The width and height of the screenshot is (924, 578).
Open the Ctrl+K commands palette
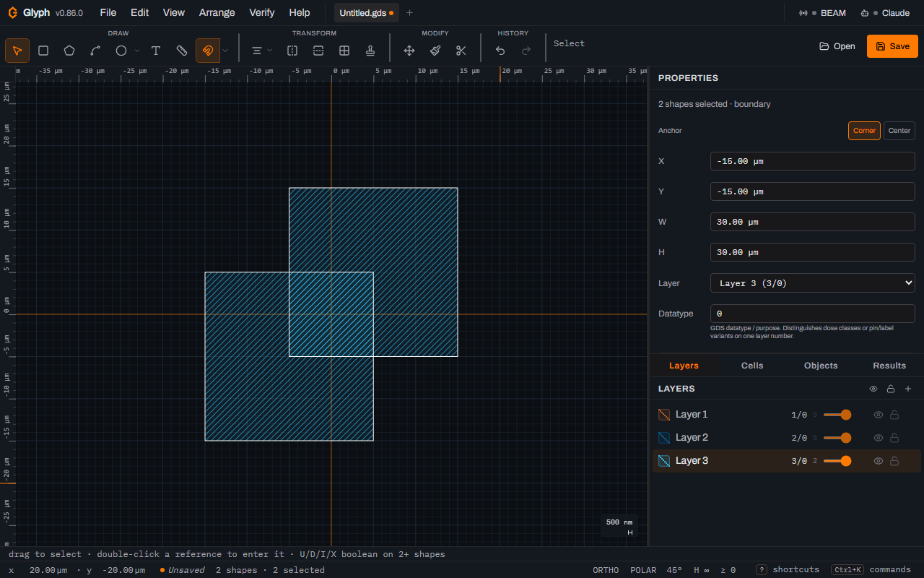871,570
